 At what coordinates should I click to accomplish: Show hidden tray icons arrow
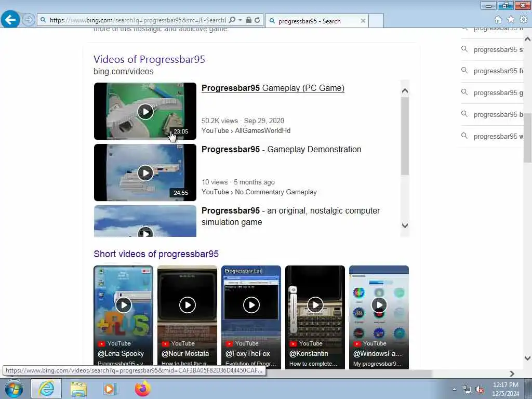pyautogui.click(x=454, y=389)
